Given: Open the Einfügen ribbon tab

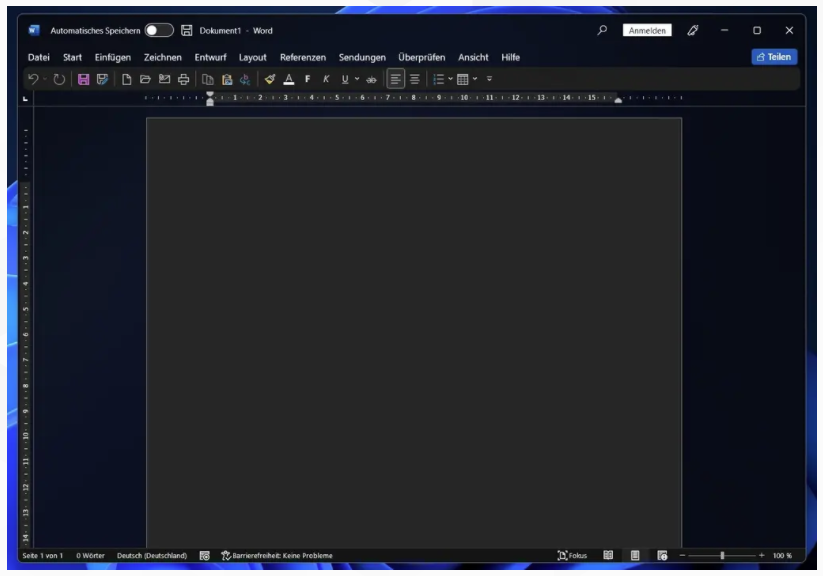Looking at the screenshot, I should pos(113,57).
